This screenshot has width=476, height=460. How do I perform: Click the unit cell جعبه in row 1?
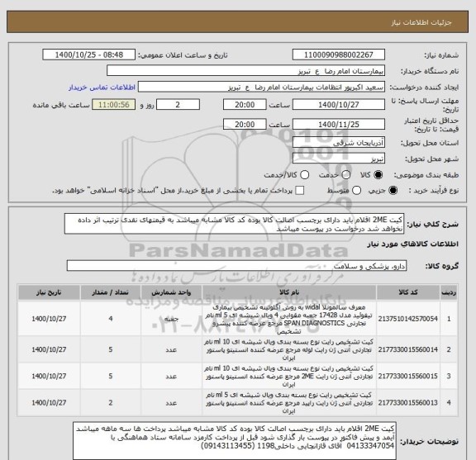tap(171, 320)
